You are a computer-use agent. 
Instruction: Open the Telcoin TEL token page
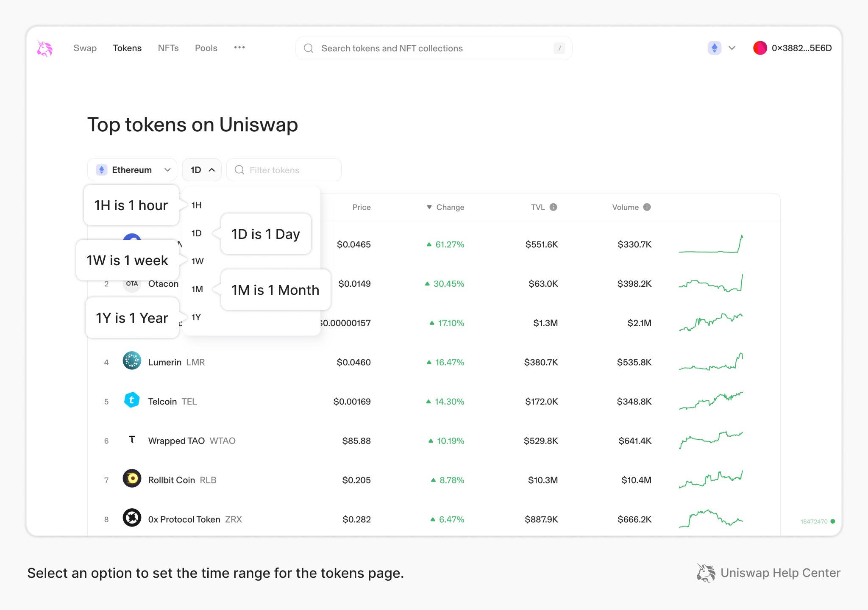coord(434,402)
